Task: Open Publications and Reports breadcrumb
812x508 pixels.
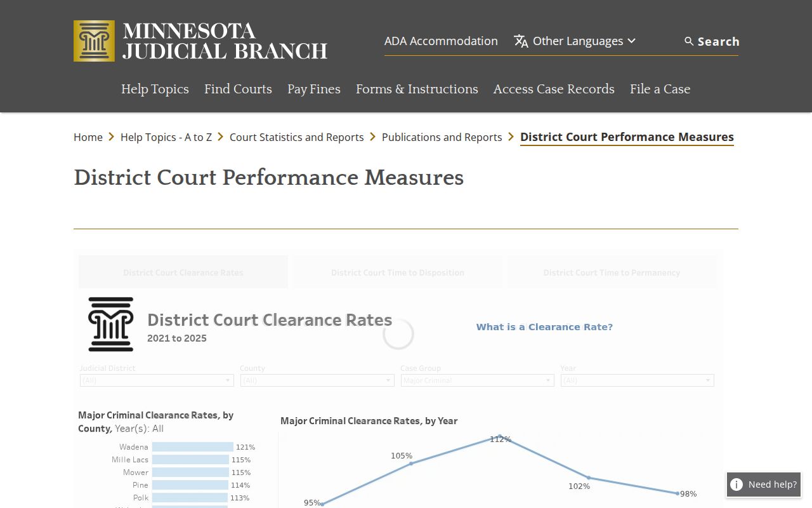Action: point(442,137)
